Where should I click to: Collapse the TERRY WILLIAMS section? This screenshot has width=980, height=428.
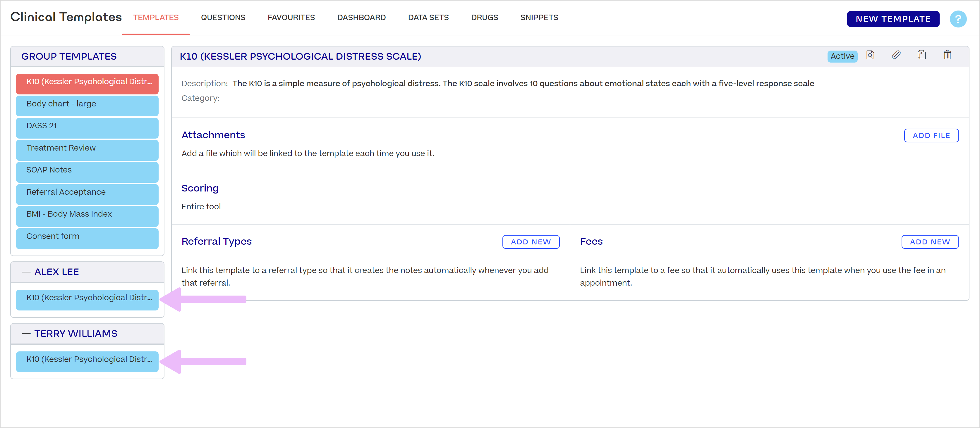click(26, 333)
